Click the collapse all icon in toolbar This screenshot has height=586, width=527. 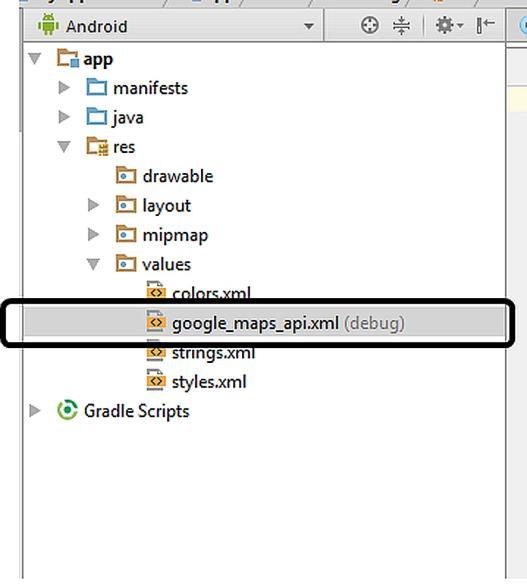coord(401,26)
